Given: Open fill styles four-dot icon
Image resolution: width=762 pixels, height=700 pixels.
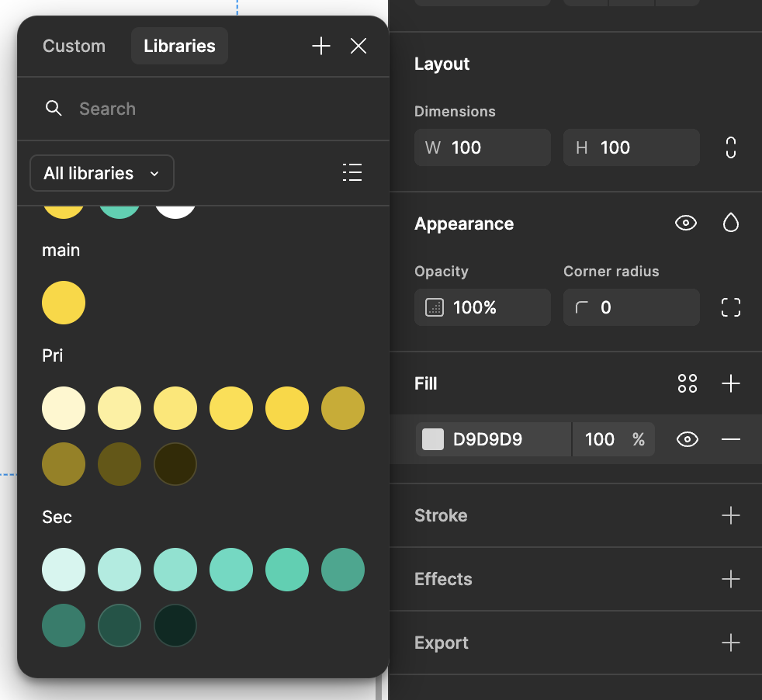Looking at the screenshot, I should [688, 383].
